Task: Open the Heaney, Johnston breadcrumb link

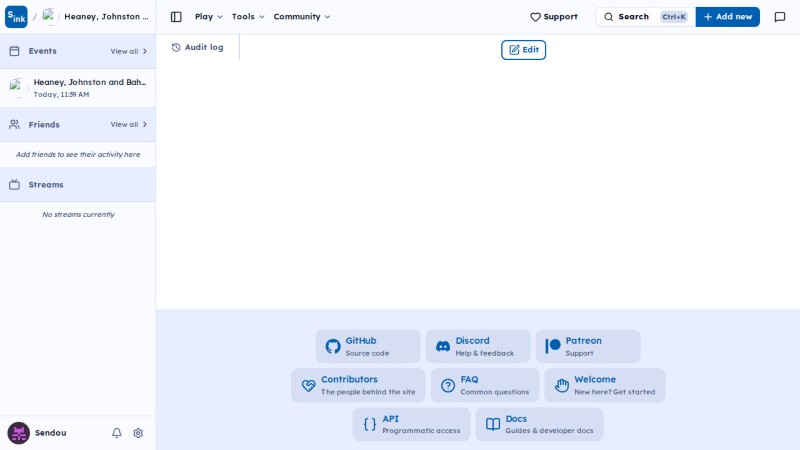Action: (x=106, y=17)
